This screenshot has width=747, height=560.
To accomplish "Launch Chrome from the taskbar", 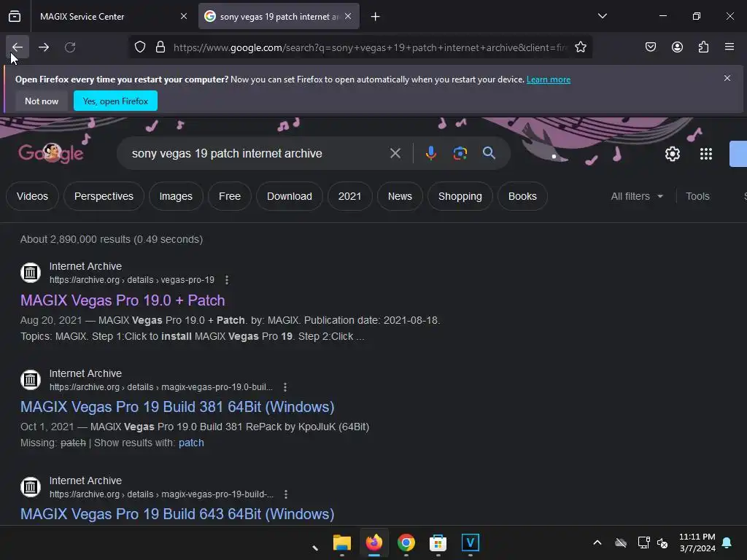I will (406, 542).
